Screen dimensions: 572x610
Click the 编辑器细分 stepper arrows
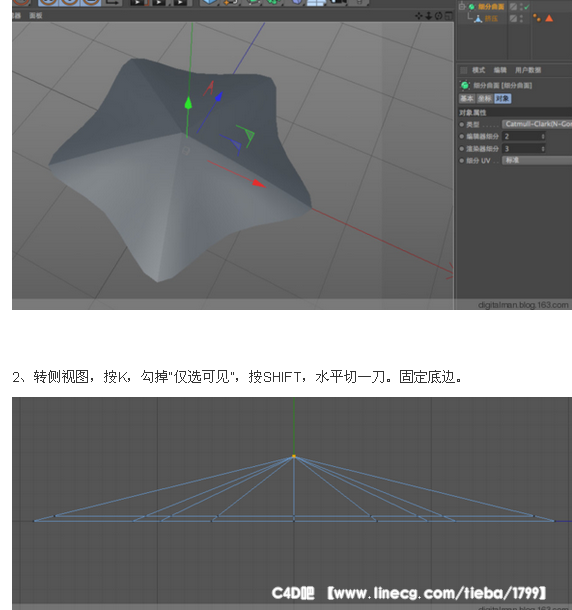pos(543,137)
